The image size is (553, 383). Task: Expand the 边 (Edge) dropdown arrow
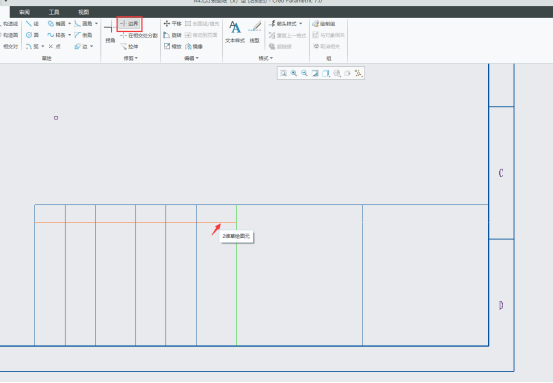pos(92,46)
